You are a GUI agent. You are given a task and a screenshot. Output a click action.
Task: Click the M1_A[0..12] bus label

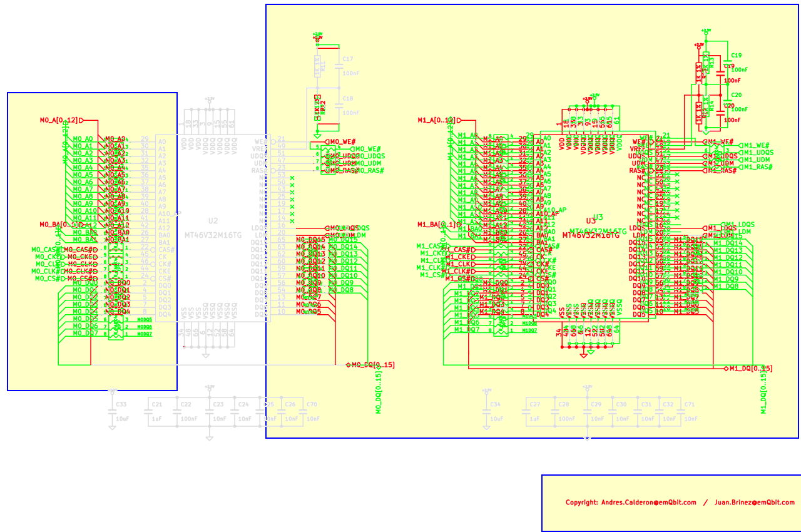(x=437, y=120)
